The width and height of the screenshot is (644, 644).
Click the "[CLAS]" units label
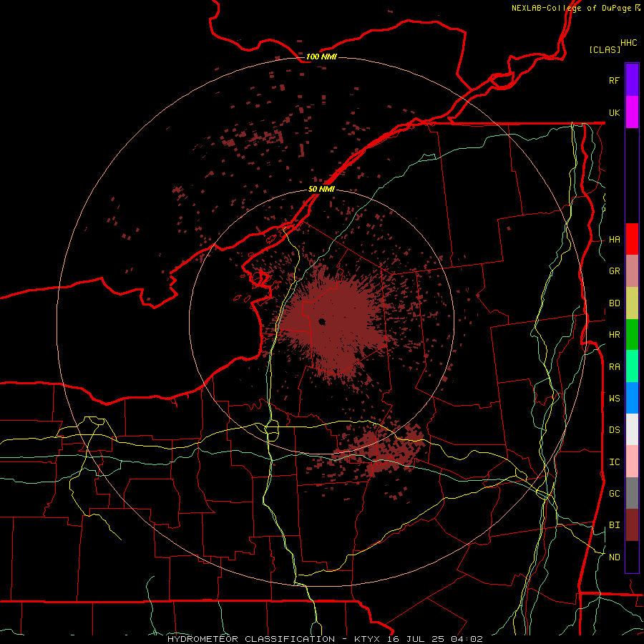click(x=605, y=49)
